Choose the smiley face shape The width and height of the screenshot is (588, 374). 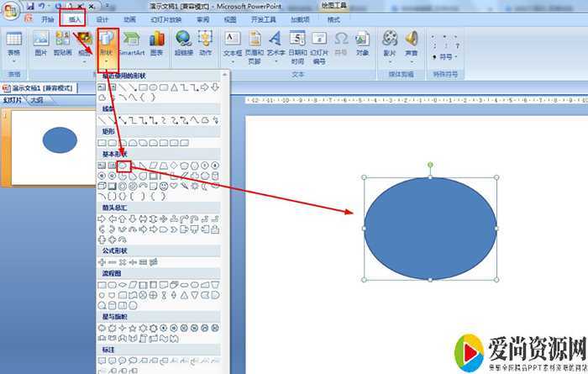point(164,186)
